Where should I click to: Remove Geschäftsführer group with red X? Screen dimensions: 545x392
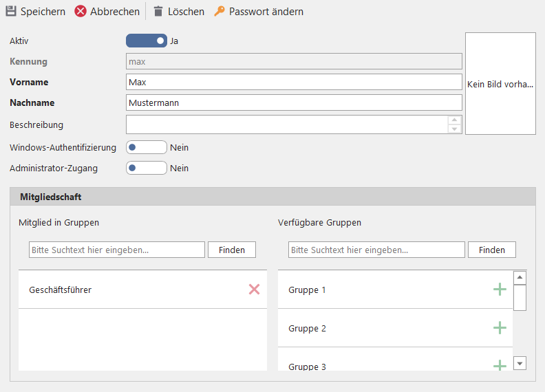pyautogui.click(x=254, y=290)
